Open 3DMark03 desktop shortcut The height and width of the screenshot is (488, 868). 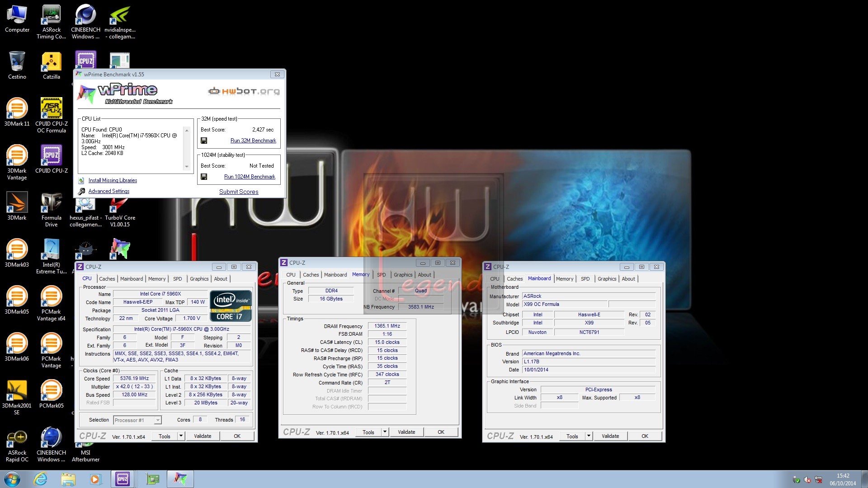[x=17, y=253]
